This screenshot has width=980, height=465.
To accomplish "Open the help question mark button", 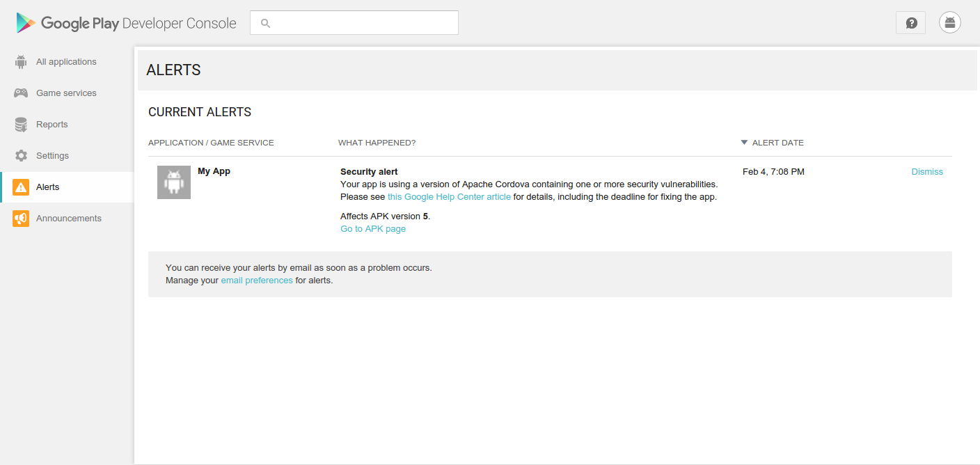I will [x=911, y=23].
